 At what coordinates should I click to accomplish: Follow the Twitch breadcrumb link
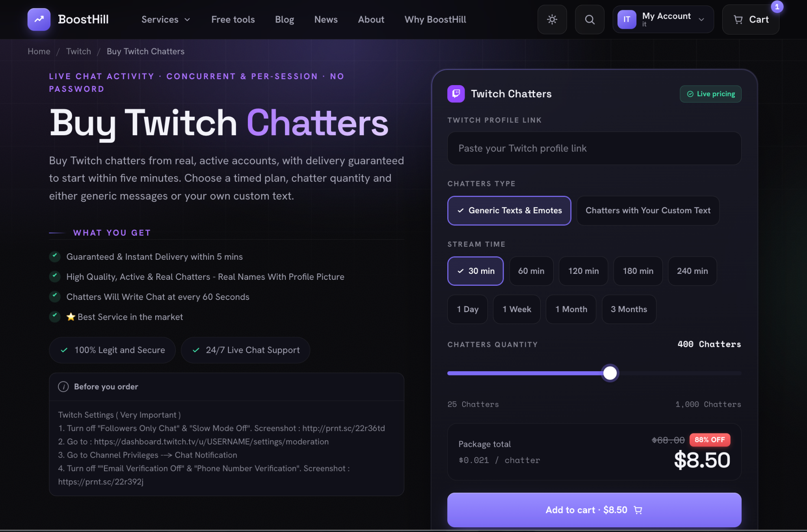pos(78,51)
